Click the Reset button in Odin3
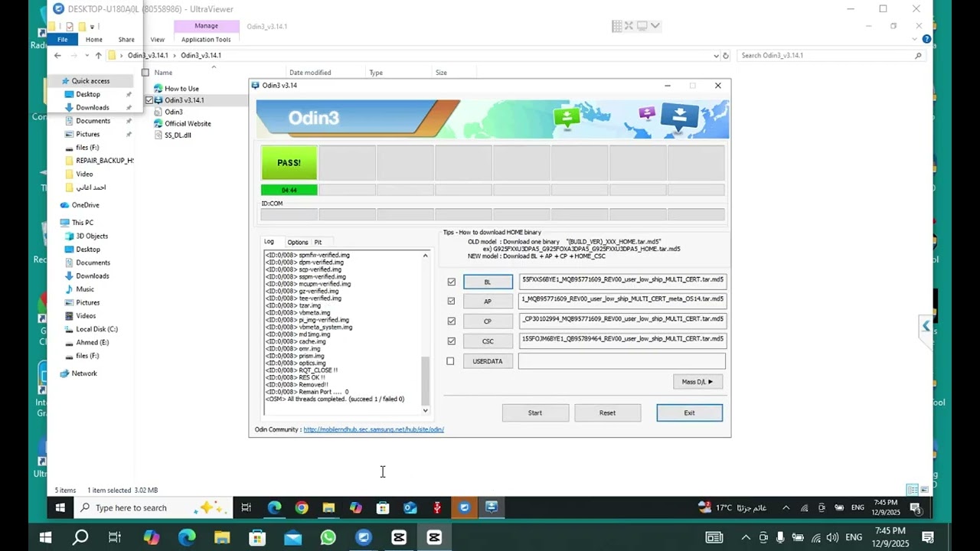The image size is (980, 551). pyautogui.click(x=607, y=413)
